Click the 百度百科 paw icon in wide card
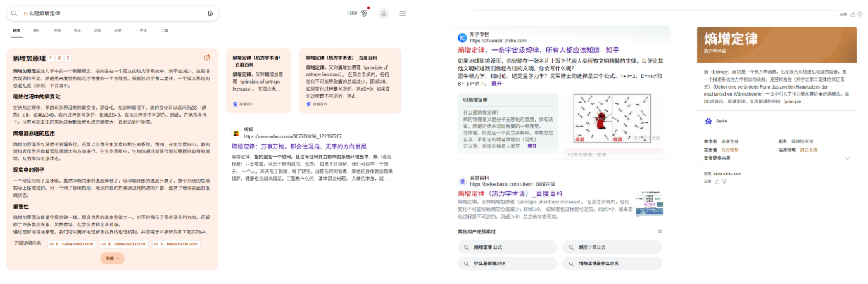Viewport: 868px width, 284px height. click(x=308, y=103)
